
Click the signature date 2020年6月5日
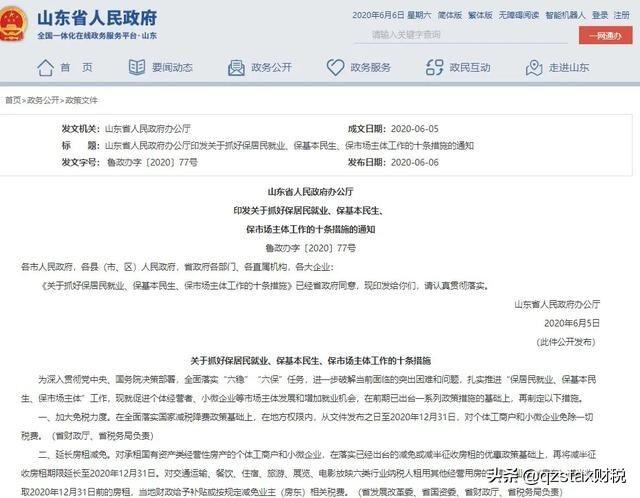click(x=572, y=323)
